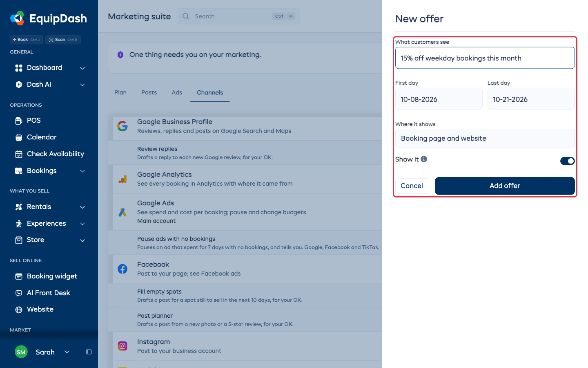Image resolution: width=588 pixels, height=368 pixels.
Task: Click the Instagram logo icon
Action: [x=122, y=346]
